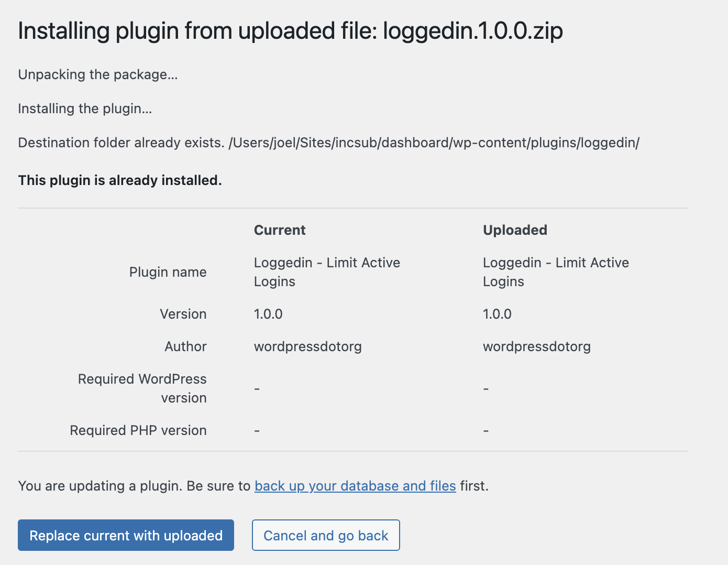The width and height of the screenshot is (728, 565).
Task: Click the current version 1.0.0 value
Action: click(268, 314)
